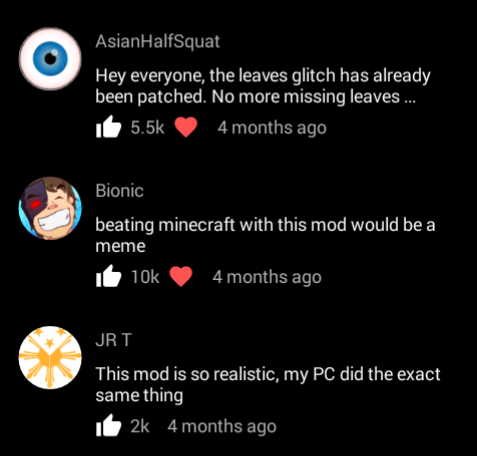Screen dimensions: 477x456
Task: Select the 'beating minecraft with this mod' comment
Action: pyautogui.click(x=265, y=235)
